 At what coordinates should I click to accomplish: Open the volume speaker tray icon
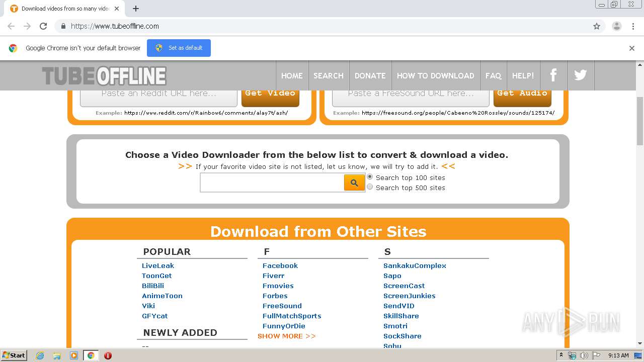584,355
